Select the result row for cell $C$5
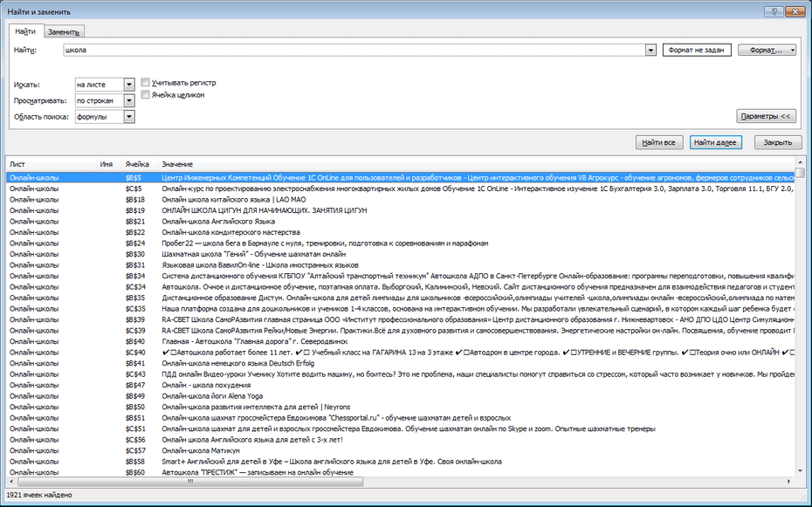Viewport: 812px width, 507px height. [400, 188]
